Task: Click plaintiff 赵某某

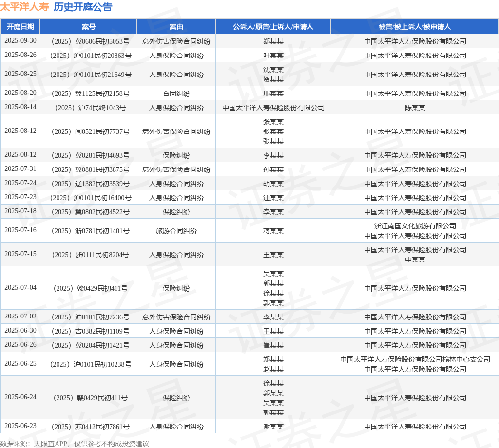Action: pos(273,369)
